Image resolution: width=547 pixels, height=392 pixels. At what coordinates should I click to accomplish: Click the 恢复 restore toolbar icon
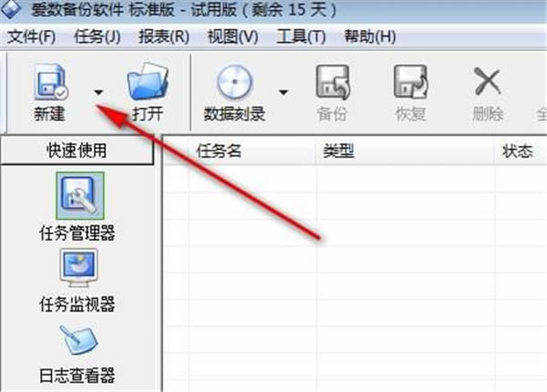410,82
